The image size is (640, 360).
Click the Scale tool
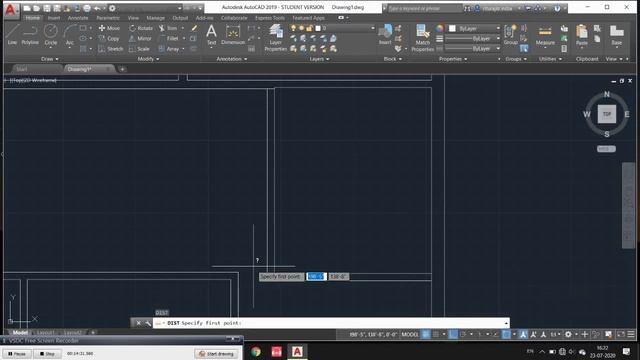(x=139, y=49)
